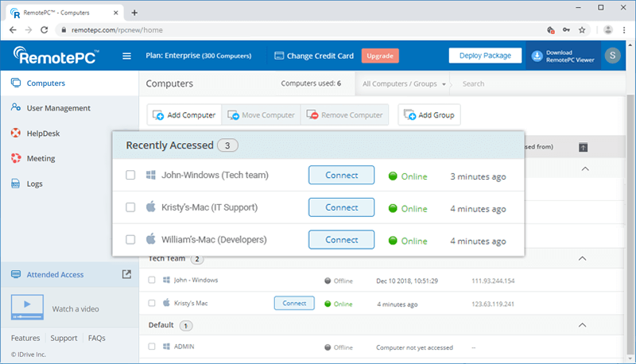Collapse the top group chevron below the header
Image resolution: width=636 pixels, height=364 pixels.
click(585, 168)
